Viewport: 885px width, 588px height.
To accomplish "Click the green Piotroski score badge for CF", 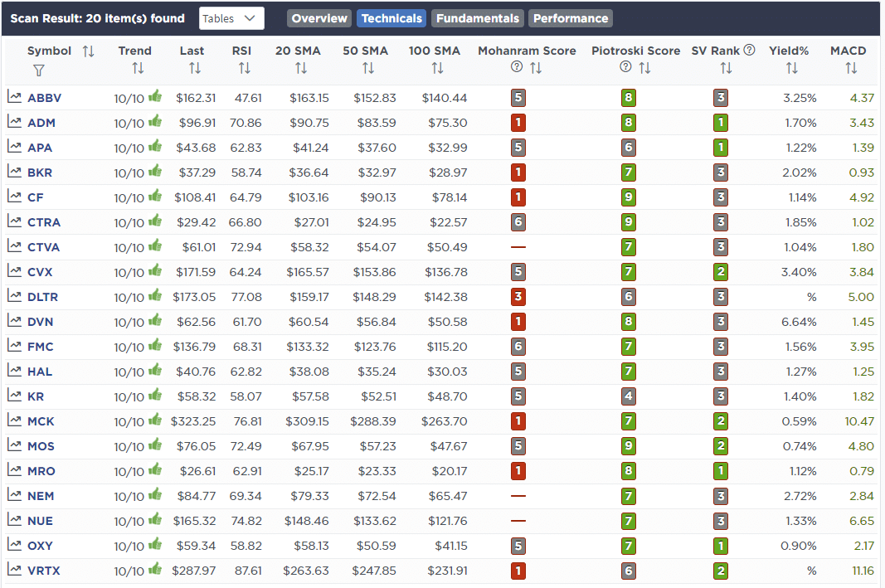I will pos(629,197).
